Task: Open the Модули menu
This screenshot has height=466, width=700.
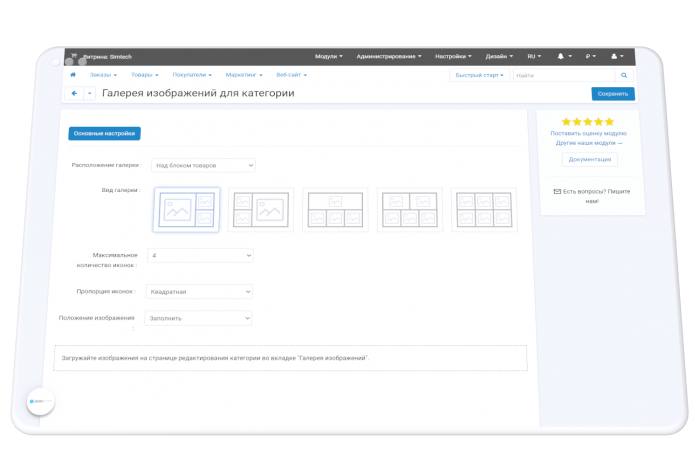Action: (x=329, y=56)
